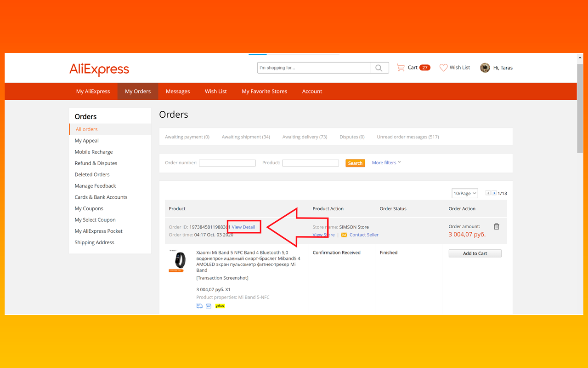
Task: Click SIMSON Store name
Action: coord(354,227)
